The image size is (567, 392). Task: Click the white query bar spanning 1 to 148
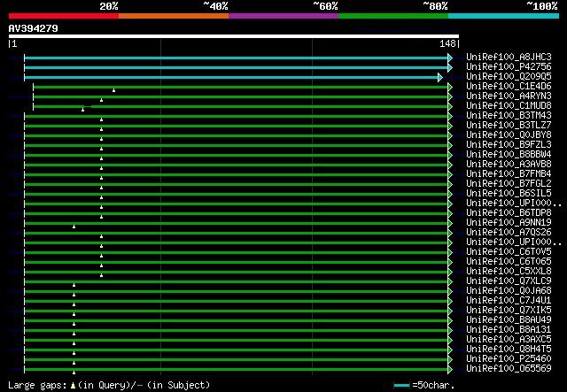click(x=233, y=36)
